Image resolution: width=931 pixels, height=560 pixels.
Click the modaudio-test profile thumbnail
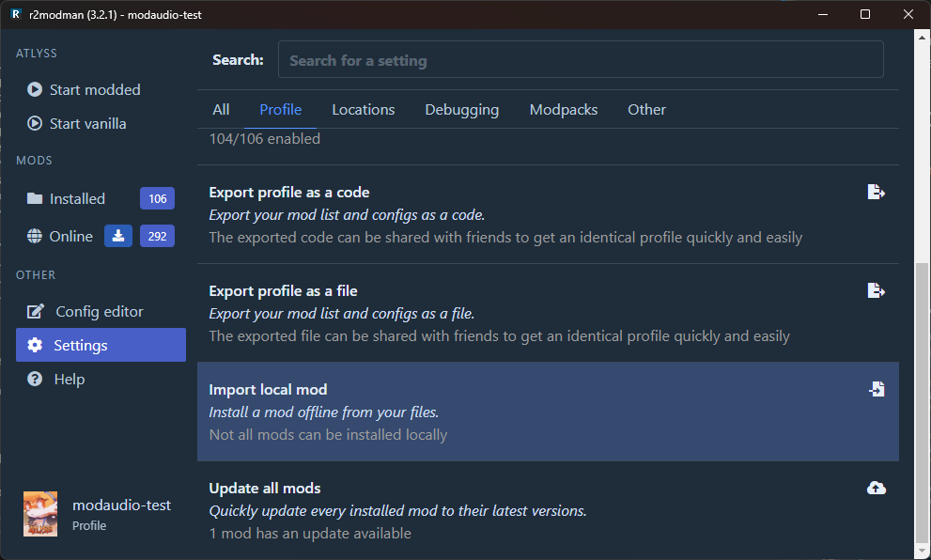40,514
